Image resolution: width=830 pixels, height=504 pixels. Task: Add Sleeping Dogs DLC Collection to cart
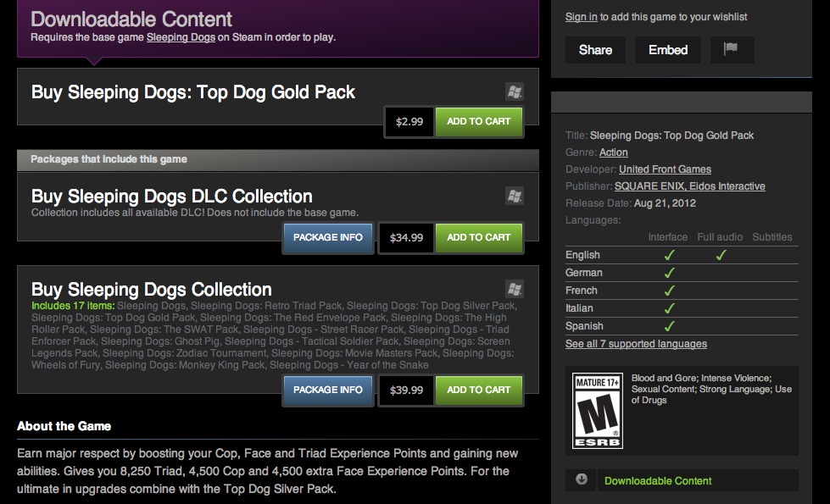tap(478, 237)
